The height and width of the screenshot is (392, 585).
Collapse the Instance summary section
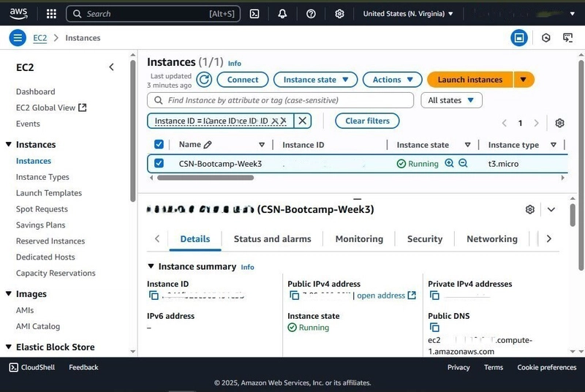click(x=151, y=266)
